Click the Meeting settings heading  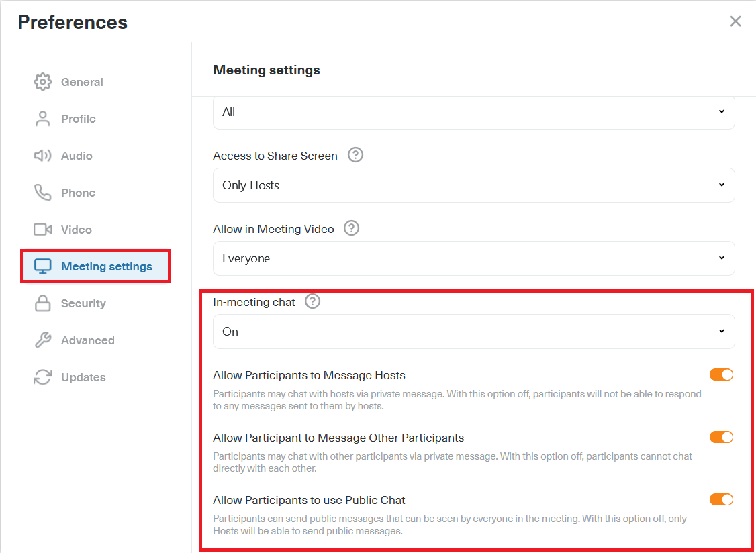pyautogui.click(x=267, y=70)
